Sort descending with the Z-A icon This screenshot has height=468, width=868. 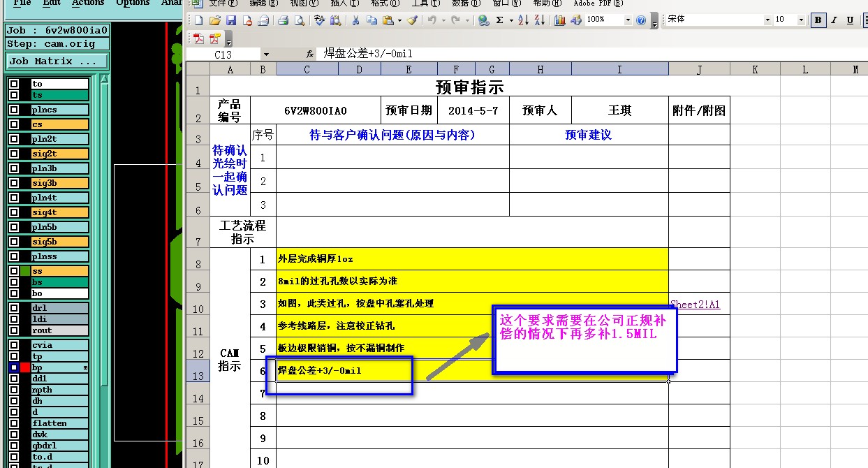tap(539, 20)
